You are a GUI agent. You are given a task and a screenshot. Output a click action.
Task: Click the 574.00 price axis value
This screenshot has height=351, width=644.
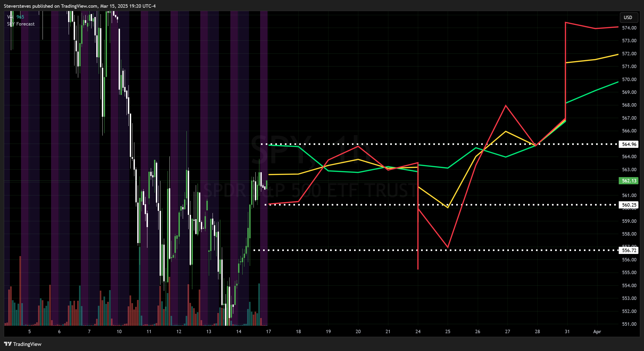coord(629,28)
